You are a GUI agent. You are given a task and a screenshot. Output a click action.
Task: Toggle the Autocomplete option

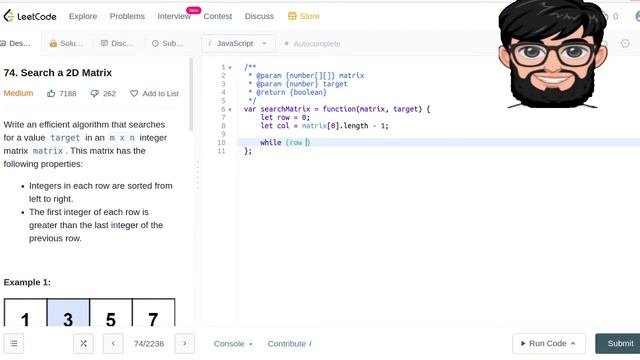312,44
